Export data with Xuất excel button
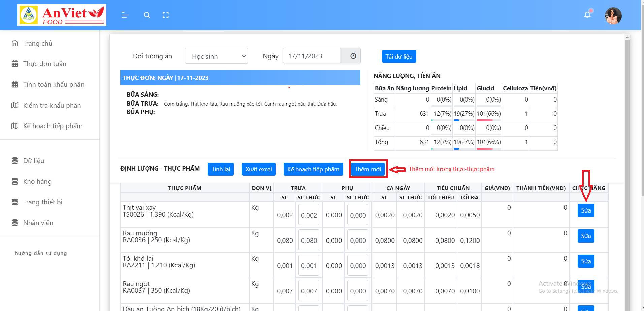 pyautogui.click(x=258, y=169)
